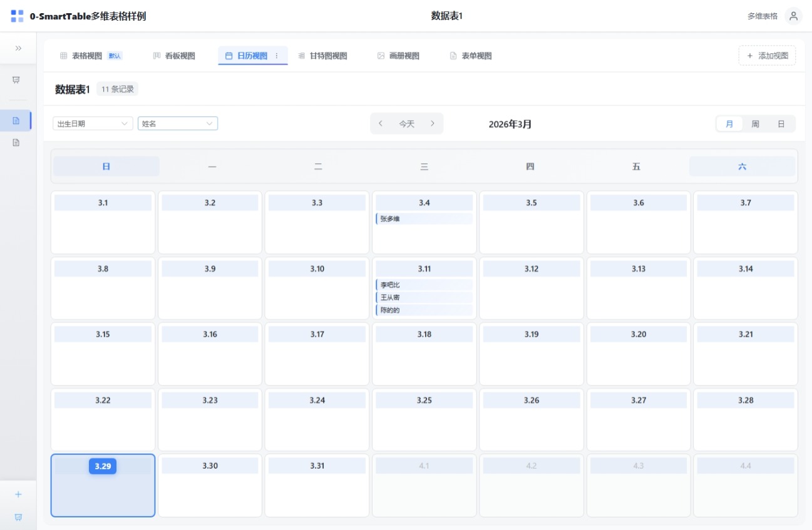The image size is (812, 530).
Task: Click the bottom presentation icon in sidebar
Action: click(x=18, y=517)
